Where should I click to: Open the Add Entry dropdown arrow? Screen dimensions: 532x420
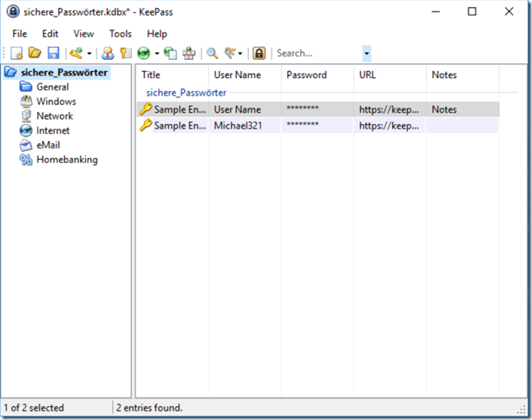89,54
